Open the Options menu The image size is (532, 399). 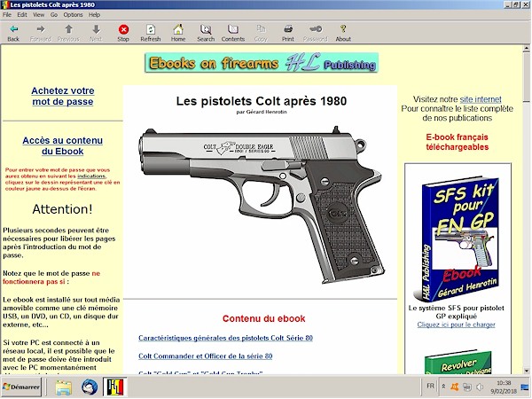coord(73,15)
